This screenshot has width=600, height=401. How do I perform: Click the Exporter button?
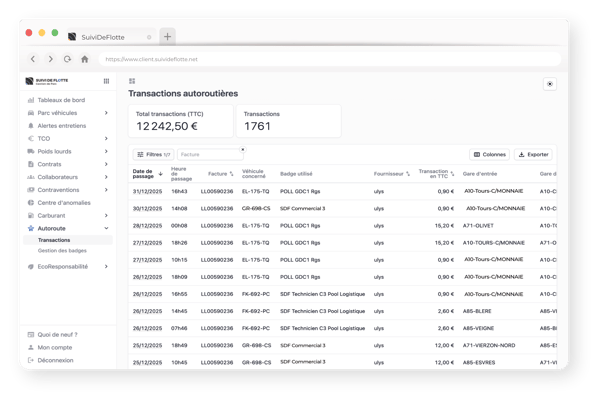tap(533, 155)
